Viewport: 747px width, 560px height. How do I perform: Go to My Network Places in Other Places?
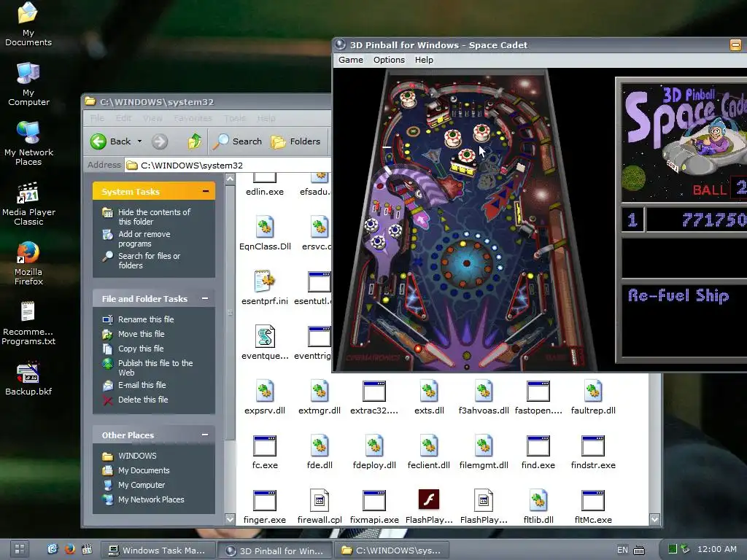[151, 499]
